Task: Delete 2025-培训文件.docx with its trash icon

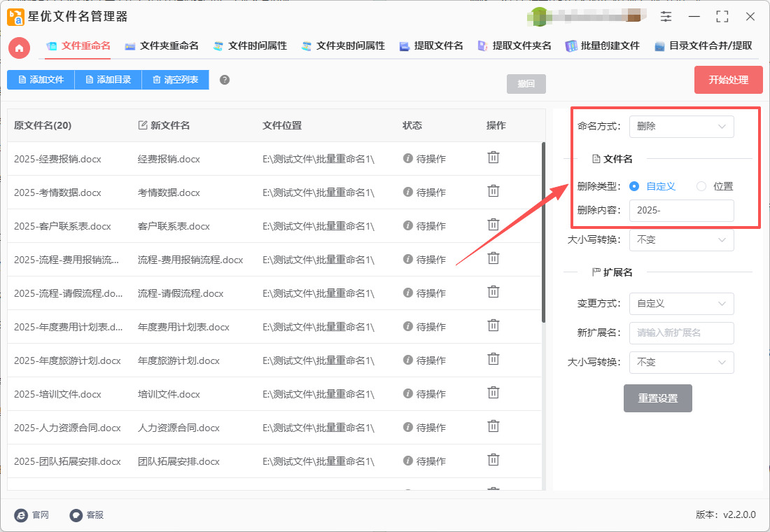Action: 493,393
